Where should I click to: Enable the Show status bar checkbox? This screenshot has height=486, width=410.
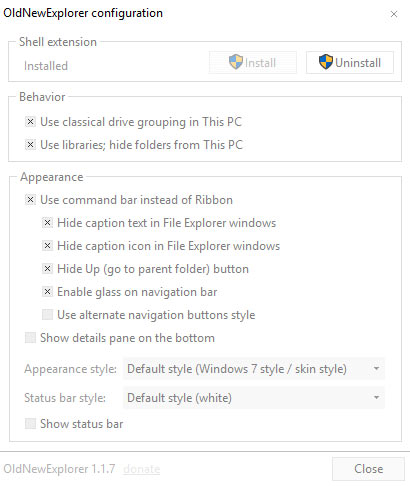(30, 424)
